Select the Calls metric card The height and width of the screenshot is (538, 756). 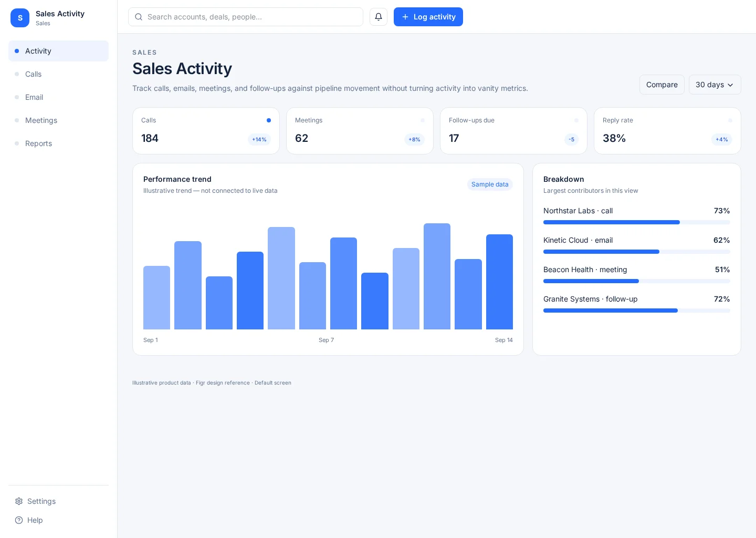click(x=206, y=131)
